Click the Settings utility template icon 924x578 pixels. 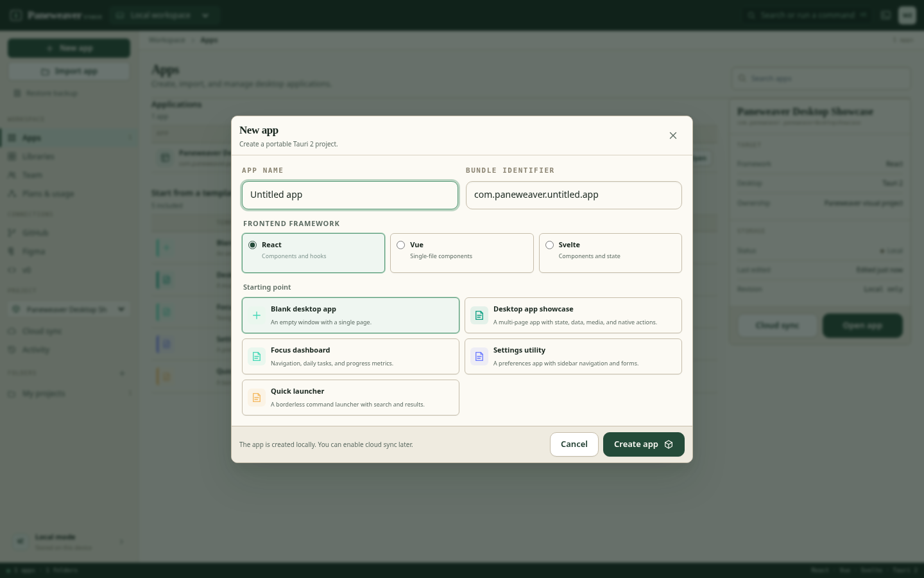(479, 356)
